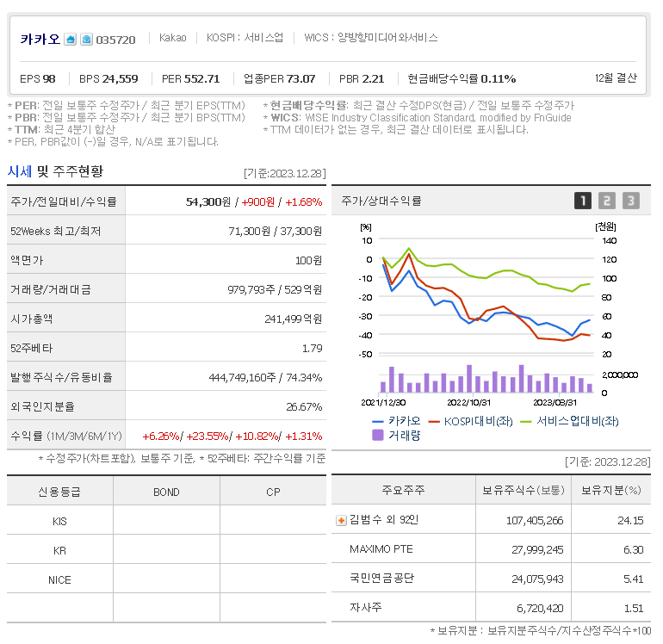Click the 1M return +6.26%
This screenshot has height=644, width=663.
coord(161,436)
